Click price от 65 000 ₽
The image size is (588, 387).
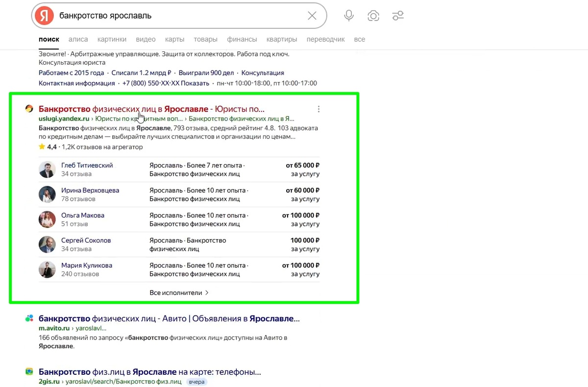(303, 166)
